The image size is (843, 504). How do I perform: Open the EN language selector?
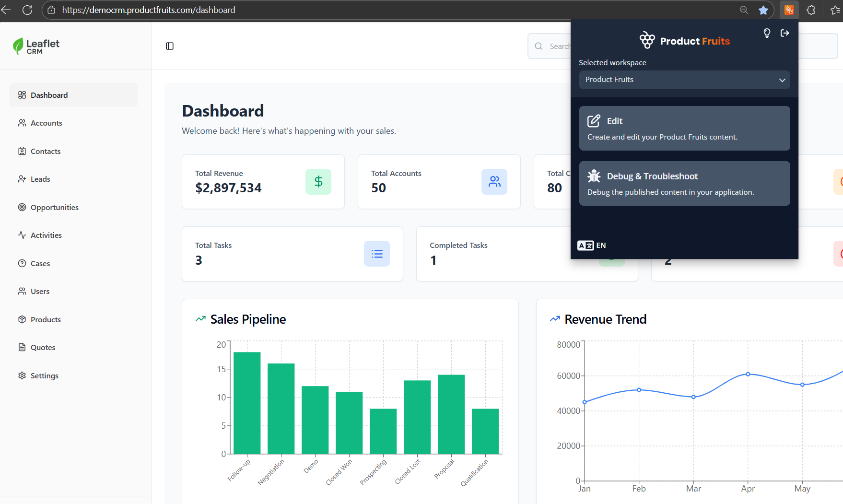[x=592, y=246]
